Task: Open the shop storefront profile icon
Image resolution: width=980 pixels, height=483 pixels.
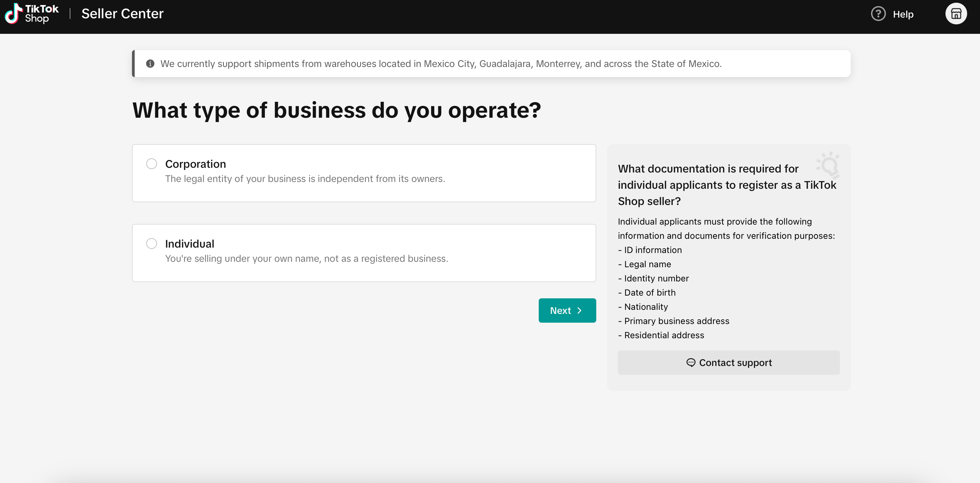Action: click(x=956, y=14)
